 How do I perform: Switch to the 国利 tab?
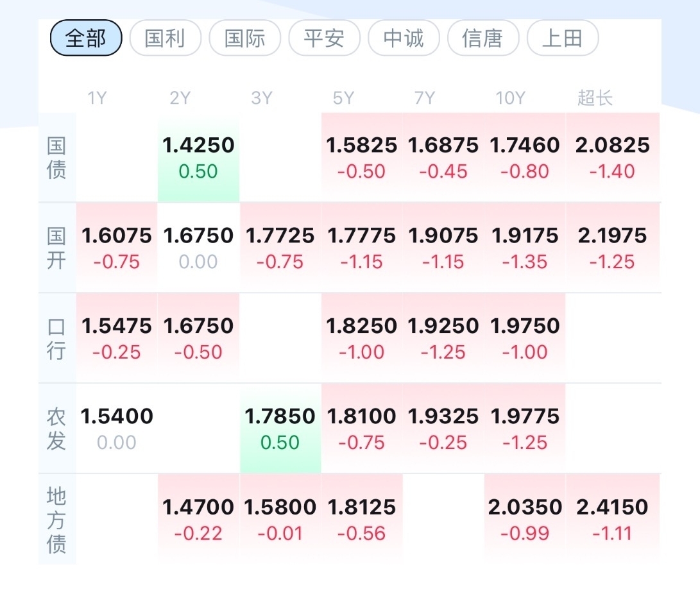(165, 38)
